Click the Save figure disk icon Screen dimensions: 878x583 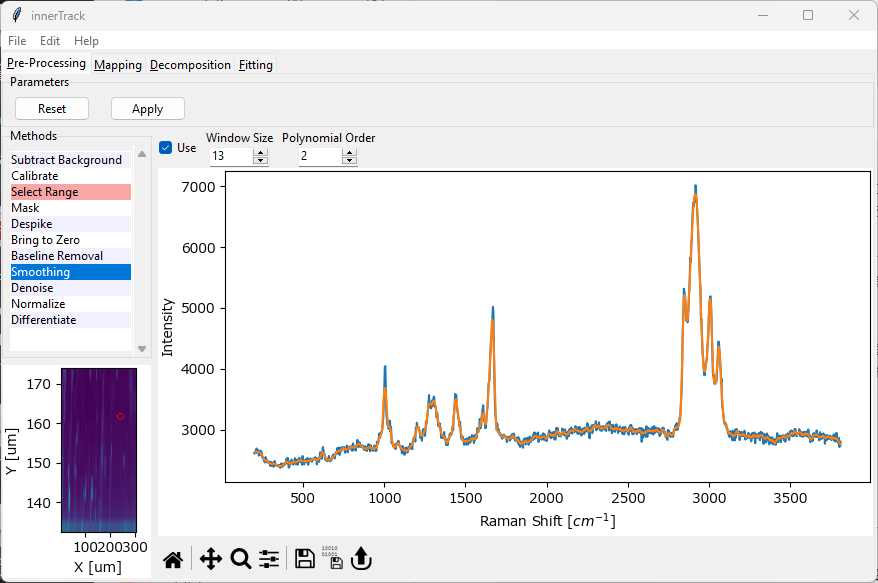(x=305, y=559)
